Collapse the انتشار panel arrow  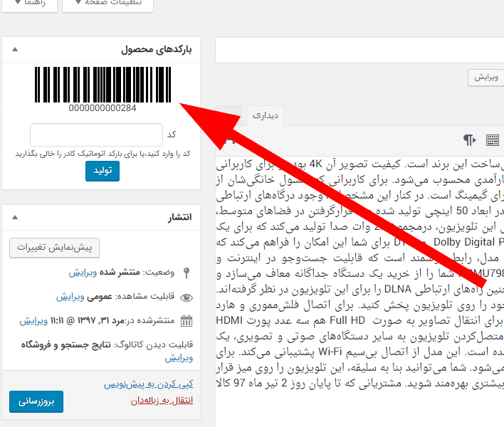pyautogui.click(x=15, y=217)
